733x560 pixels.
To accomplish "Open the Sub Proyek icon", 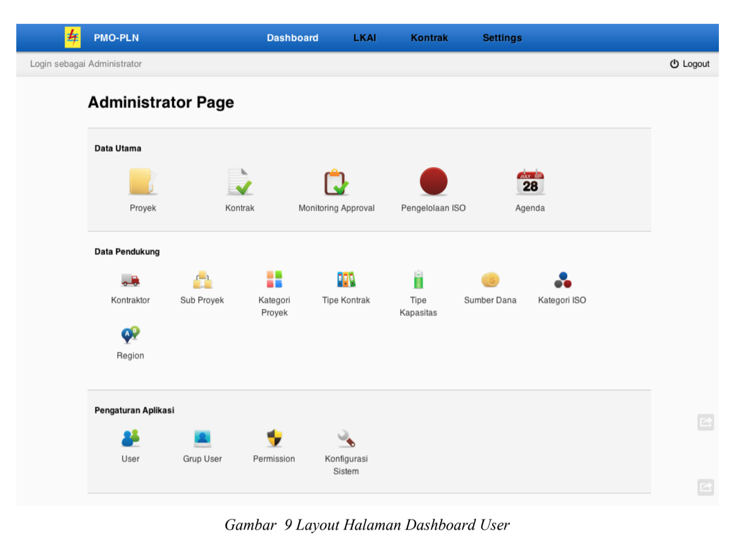I will click(x=202, y=280).
